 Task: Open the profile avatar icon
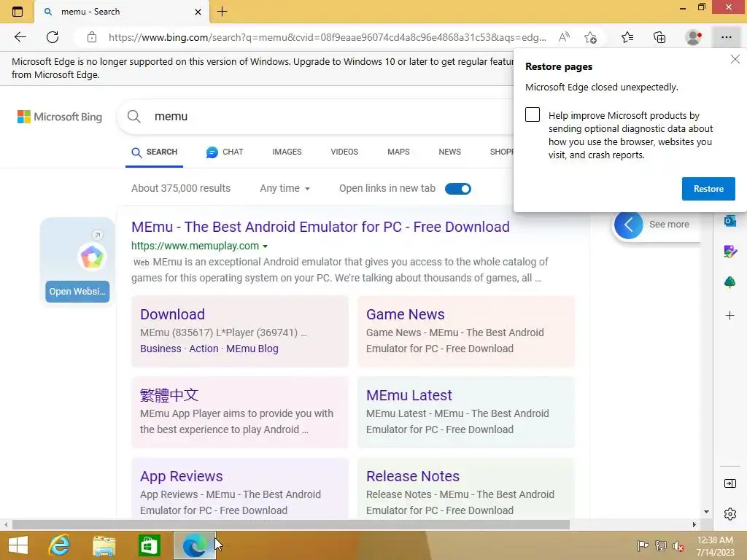coord(693,37)
